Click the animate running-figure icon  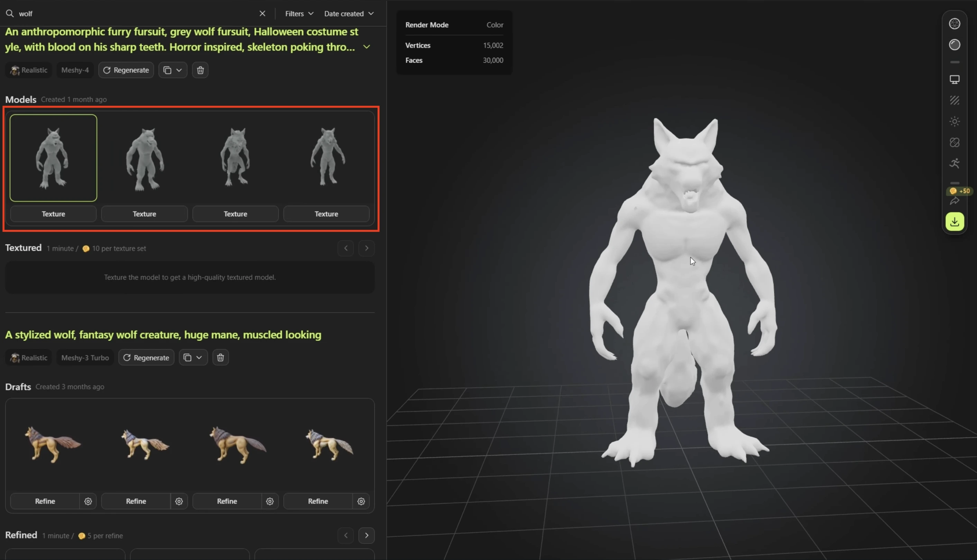(x=955, y=164)
